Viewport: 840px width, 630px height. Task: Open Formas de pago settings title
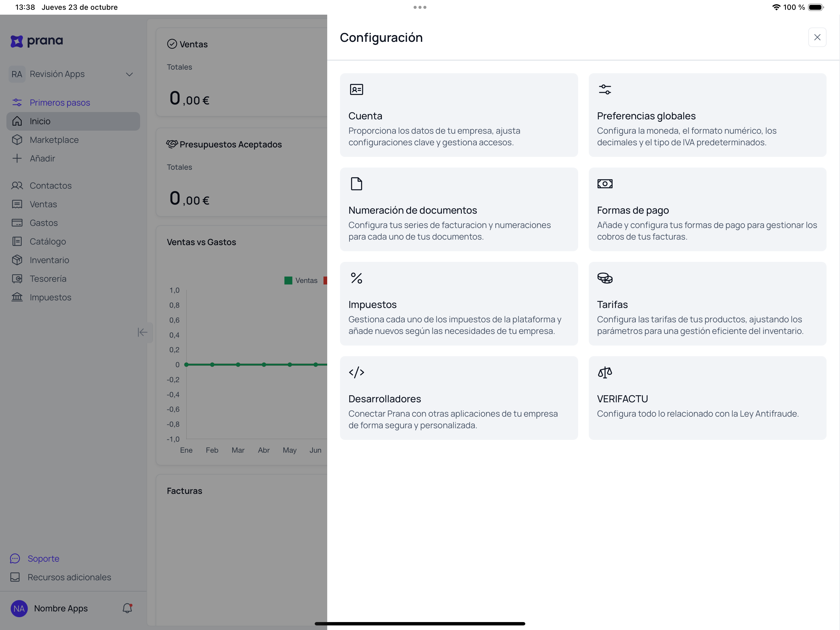[633, 210]
